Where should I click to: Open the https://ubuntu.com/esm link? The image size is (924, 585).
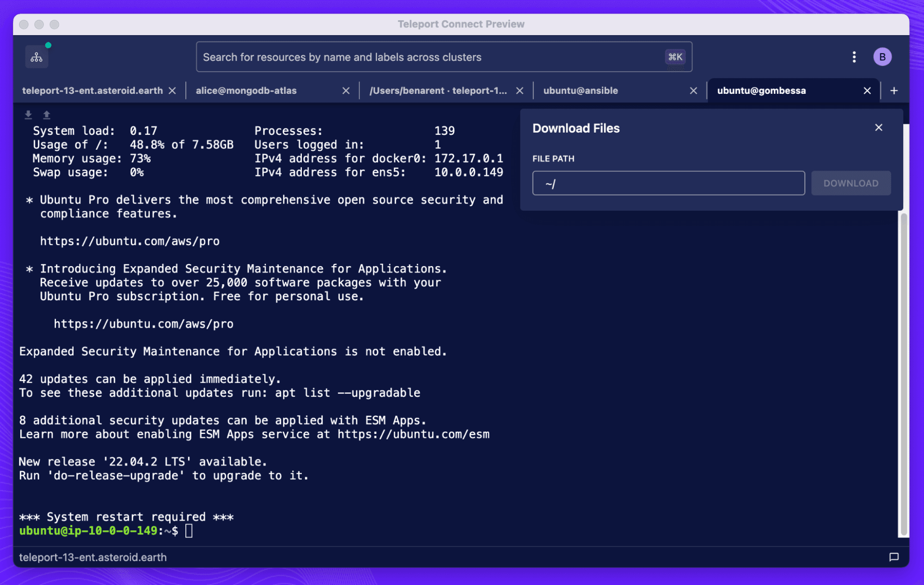pyautogui.click(x=414, y=434)
